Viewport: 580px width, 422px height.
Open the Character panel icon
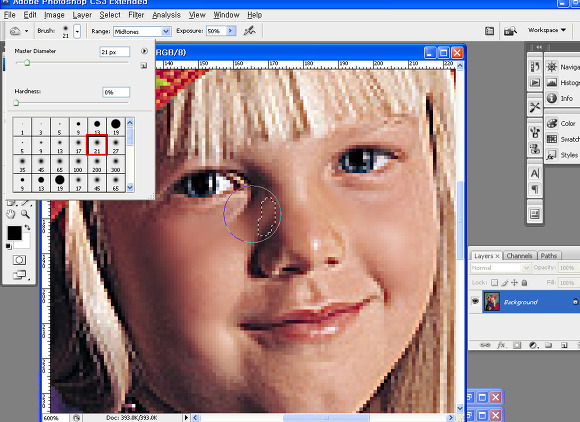point(535,173)
